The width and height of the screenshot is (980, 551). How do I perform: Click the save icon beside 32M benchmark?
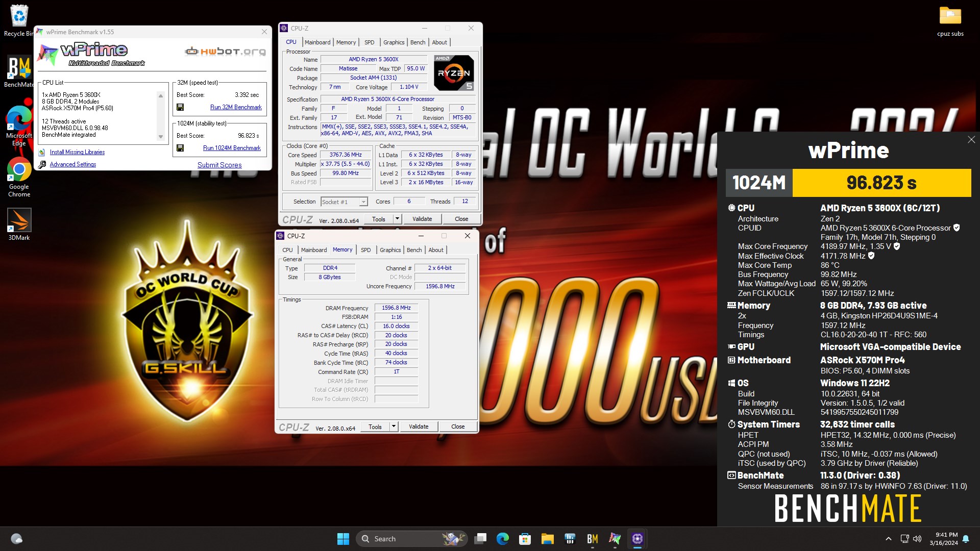pos(180,107)
